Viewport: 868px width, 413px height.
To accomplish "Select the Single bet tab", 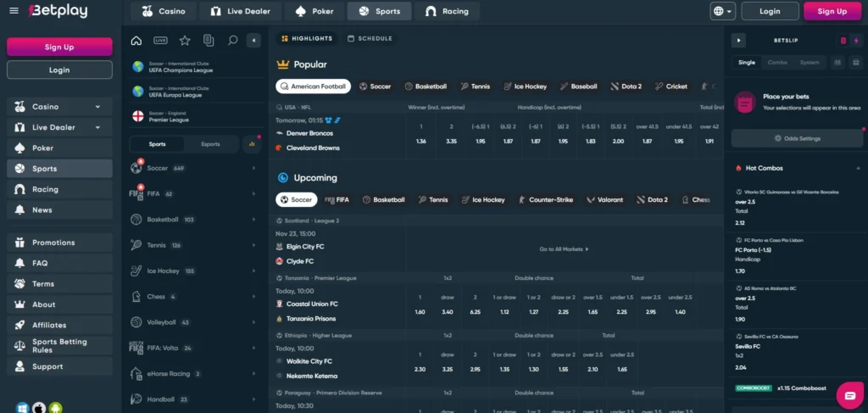I will click(x=746, y=63).
